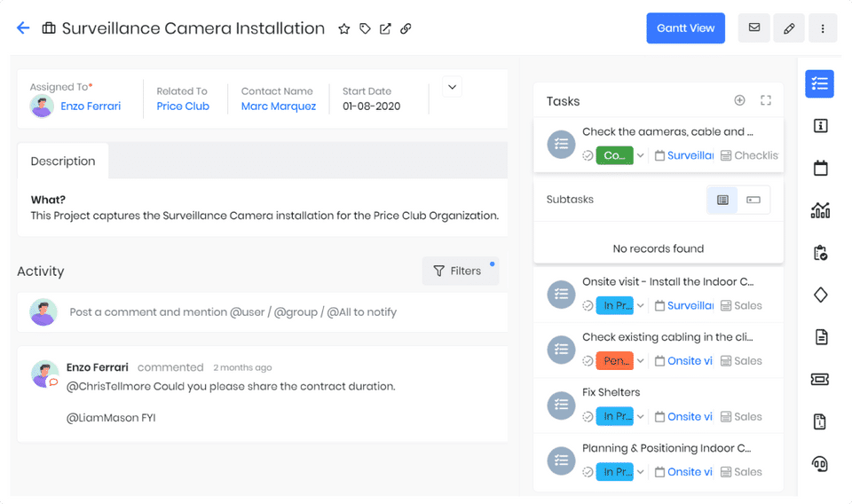Edit project with the pencil icon

789,28
